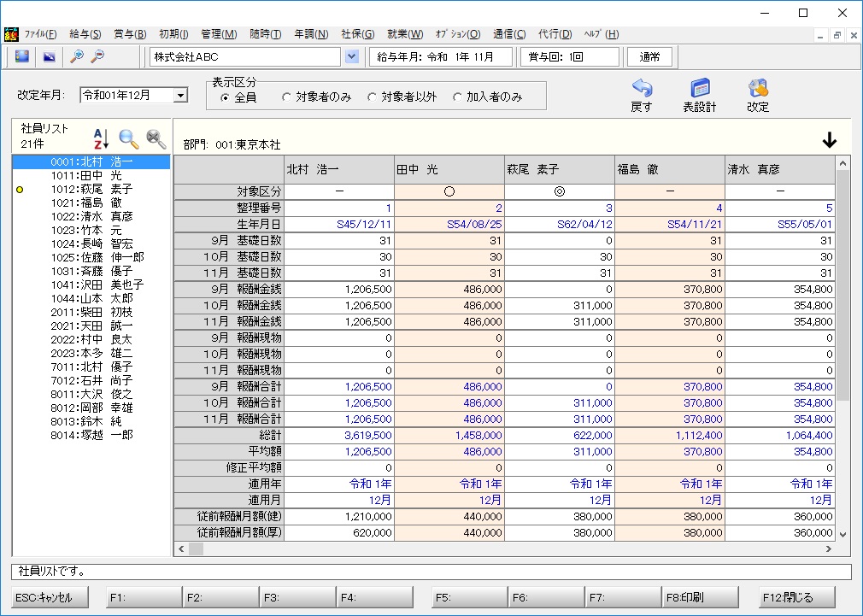Open the 年調(N) menu
863x616 pixels.
click(x=311, y=34)
